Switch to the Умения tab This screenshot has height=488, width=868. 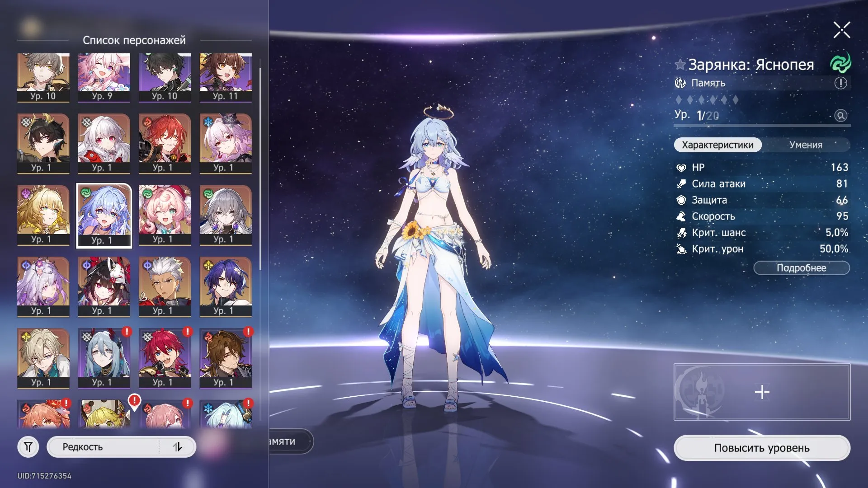tap(806, 145)
